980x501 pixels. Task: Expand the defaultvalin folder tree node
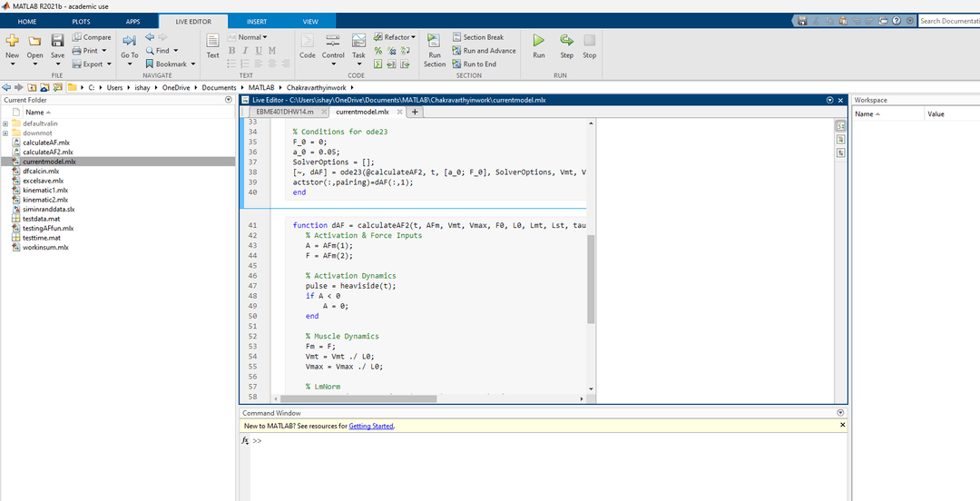point(5,123)
